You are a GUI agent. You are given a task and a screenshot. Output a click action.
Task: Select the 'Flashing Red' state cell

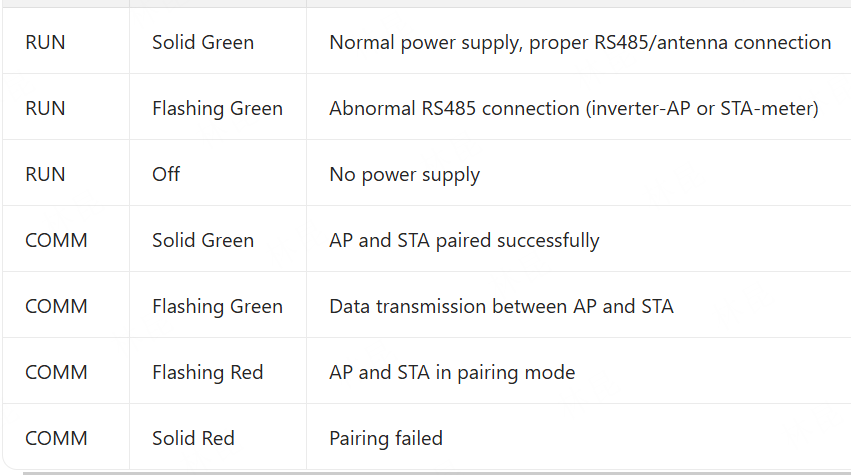[207, 372]
